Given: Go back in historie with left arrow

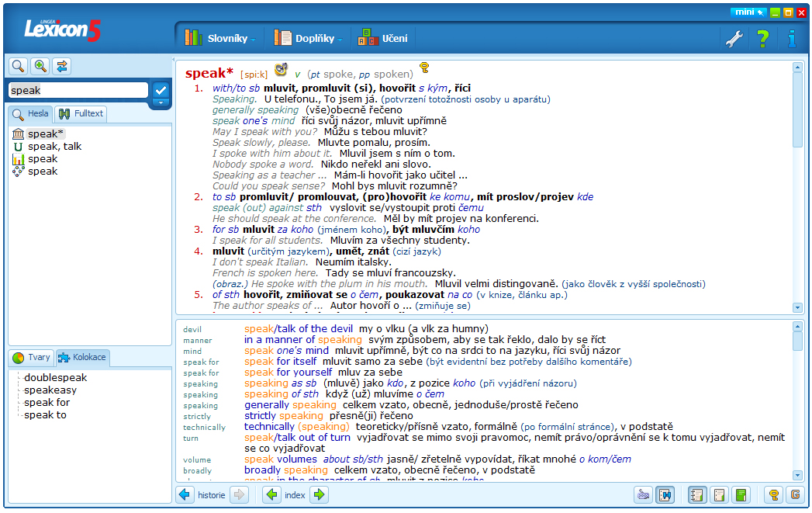Looking at the screenshot, I should [x=185, y=495].
